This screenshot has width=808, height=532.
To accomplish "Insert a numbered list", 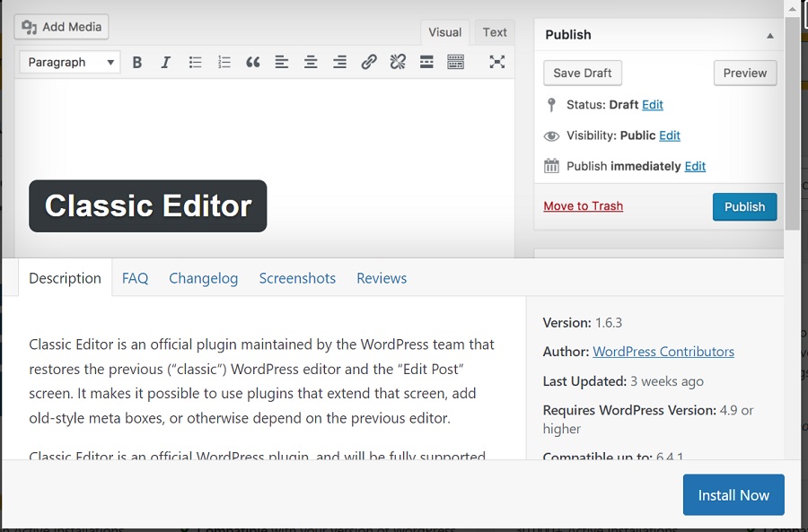I will coord(224,62).
